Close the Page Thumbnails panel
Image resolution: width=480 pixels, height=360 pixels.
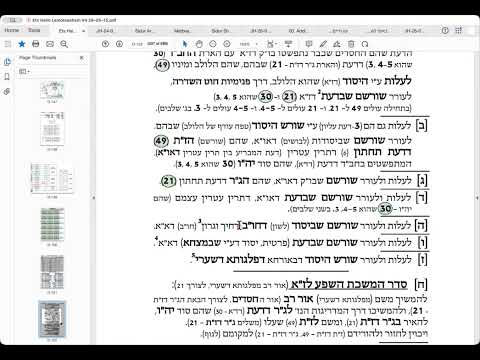[82, 58]
